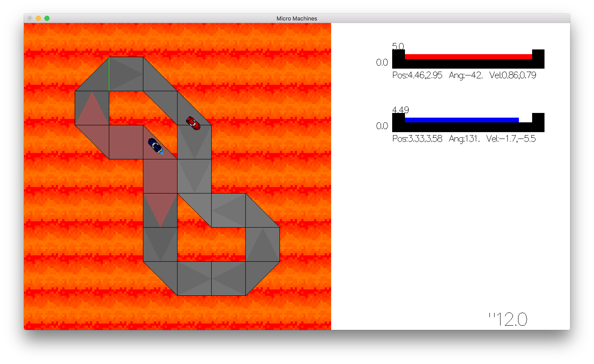Click the 0.0 label beside the red bar

[382, 63]
